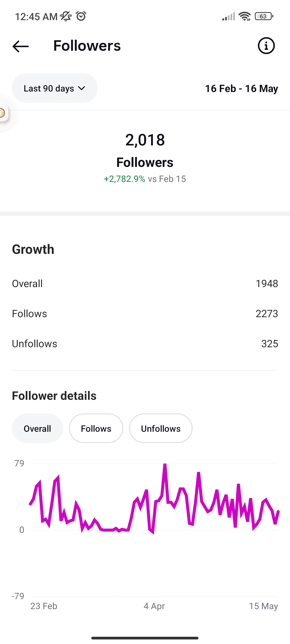Tap the muted notification bell icon
This screenshot has width=290, height=644.
coord(66,16)
